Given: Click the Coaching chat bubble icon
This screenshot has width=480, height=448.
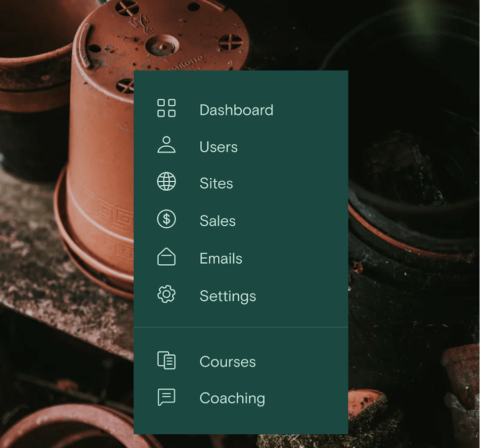Looking at the screenshot, I should [x=166, y=397].
